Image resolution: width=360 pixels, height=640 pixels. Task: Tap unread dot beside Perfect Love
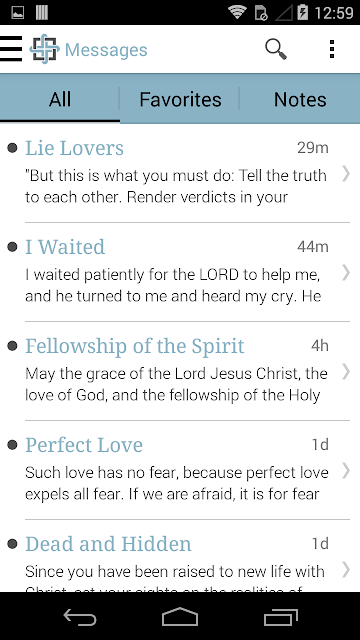click(x=13, y=444)
